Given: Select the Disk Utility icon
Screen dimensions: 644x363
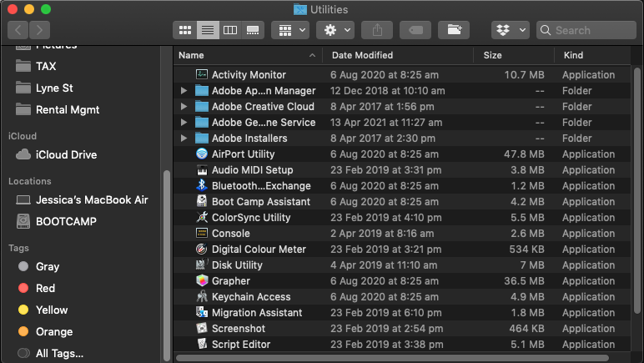Looking at the screenshot, I should [x=202, y=265].
